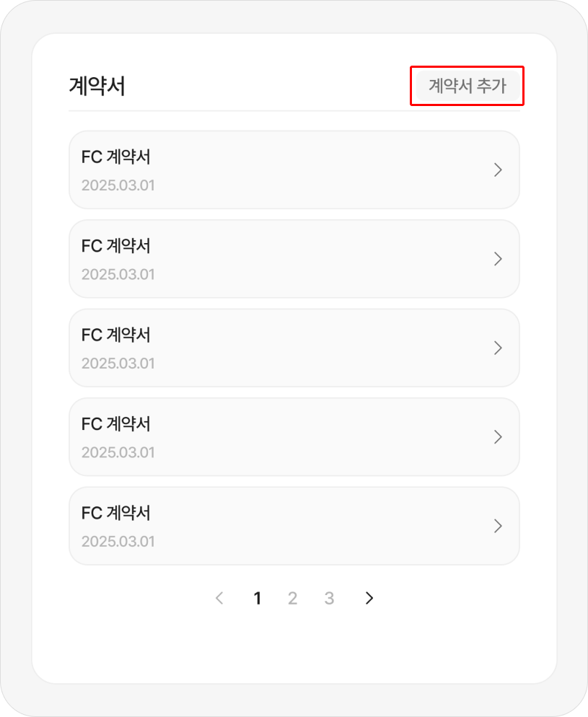
Task: Select page 1 in the pagination
Action: point(258,598)
